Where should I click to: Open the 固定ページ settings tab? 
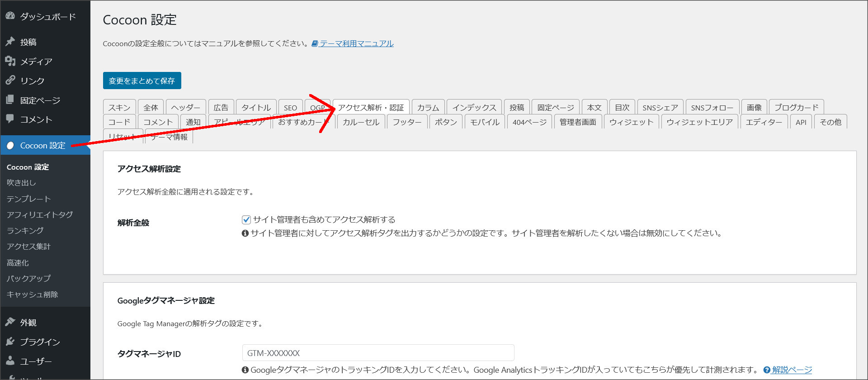pos(556,107)
